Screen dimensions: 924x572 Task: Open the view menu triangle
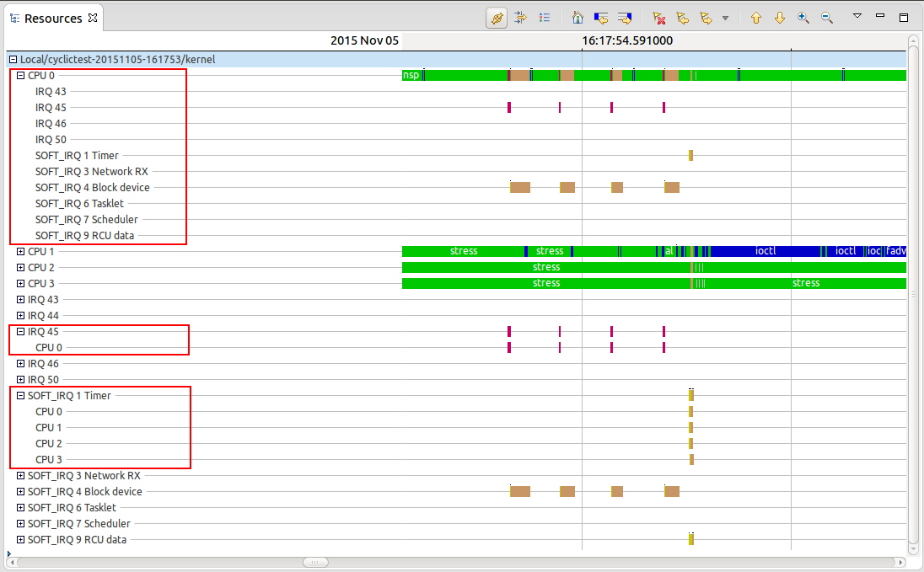click(x=857, y=16)
